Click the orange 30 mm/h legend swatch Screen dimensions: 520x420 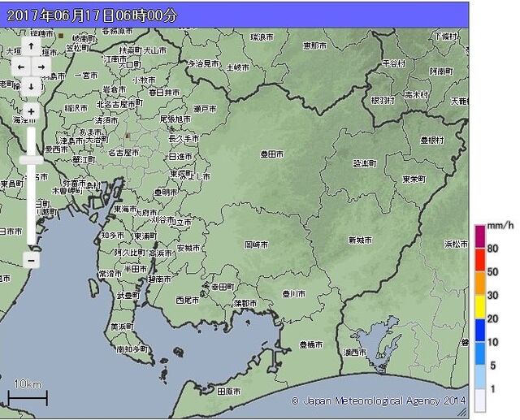pos(480,284)
